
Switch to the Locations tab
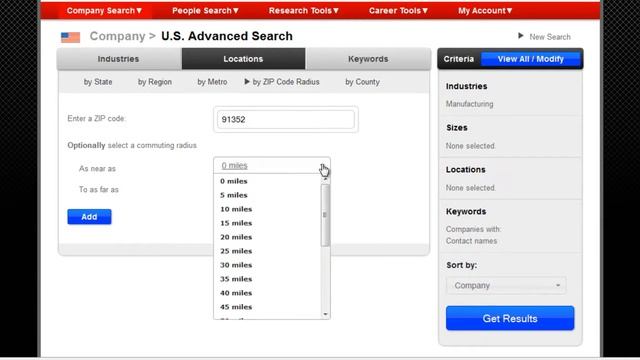243,59
